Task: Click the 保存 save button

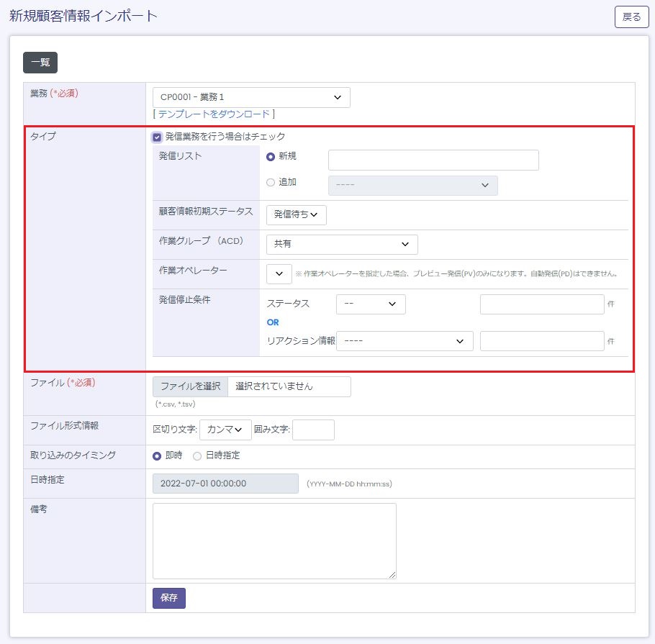Action: pyautogui.click(x=169, y=598)
